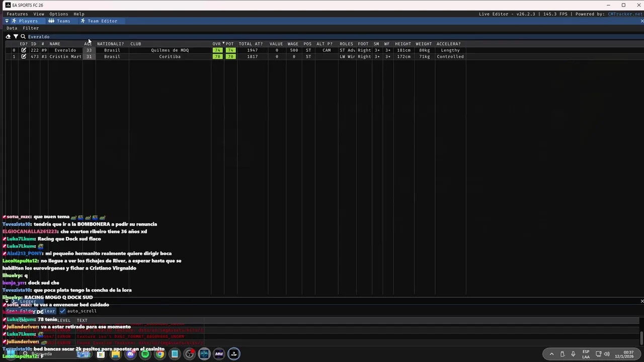Open the Help menu

pos(79,14)
